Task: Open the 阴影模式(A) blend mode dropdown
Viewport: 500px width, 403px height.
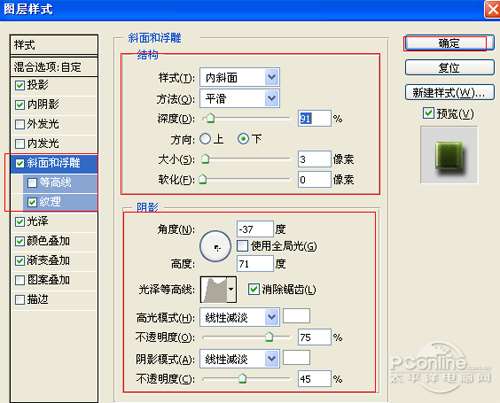Action: pyautogui.click(x=239, y=359)
